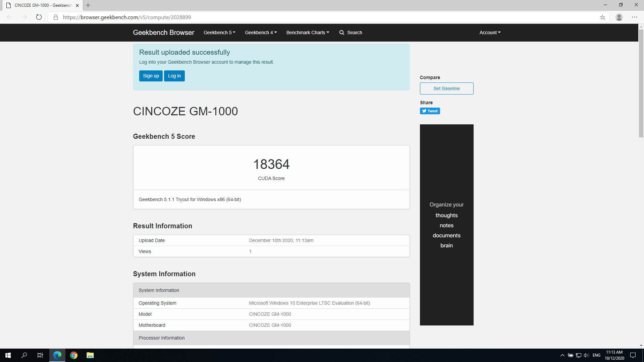
Task: Click the Views row label
Action: tap(145, 251)
